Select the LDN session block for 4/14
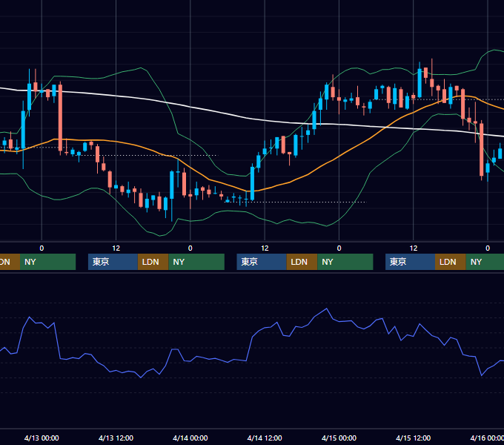The width and height of the screenshot is (504, 445). 302,262
